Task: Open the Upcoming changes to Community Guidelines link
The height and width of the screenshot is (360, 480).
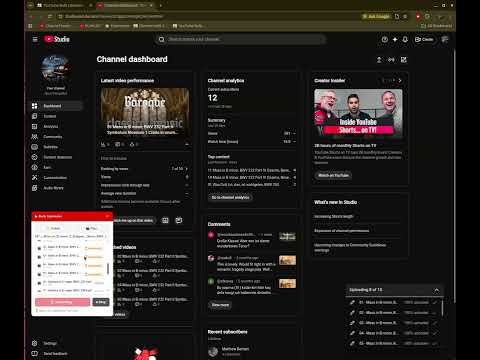Action: point(350,247)
